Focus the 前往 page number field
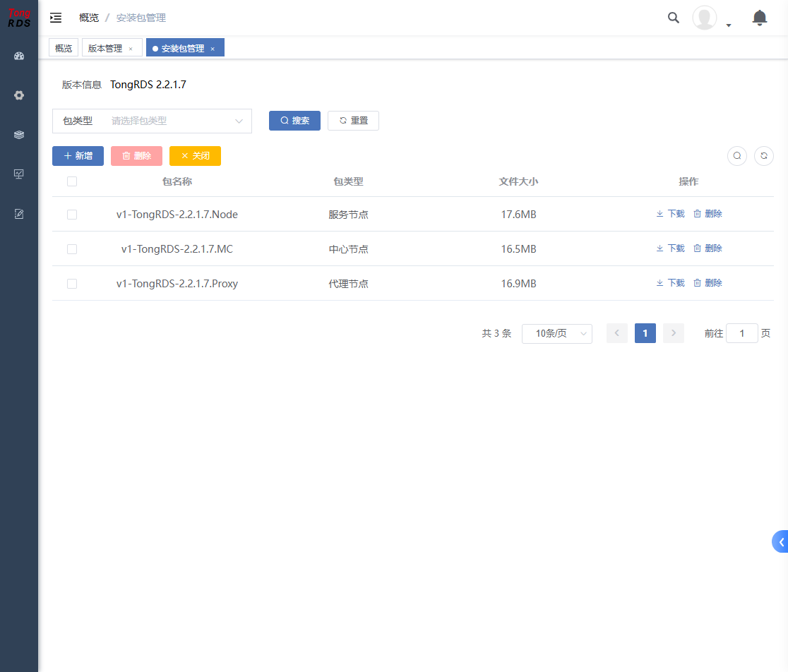Image resolution: width=788 pixels, height=672 pixels. pyautogui.click(x=742, y=333)
